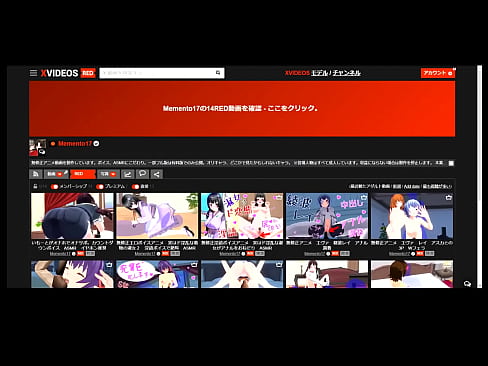Open the comments speech bubble tab
The width and height of the screenshot is (488, 366).
[x=142, y=174]
